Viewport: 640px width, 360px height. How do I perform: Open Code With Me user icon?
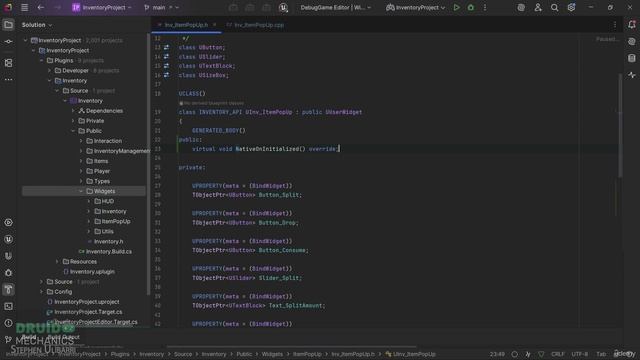click(538, 7)
